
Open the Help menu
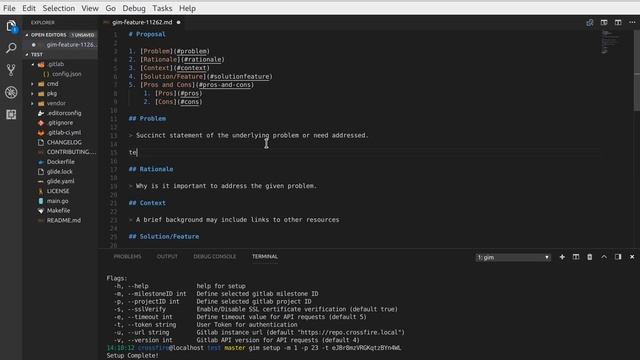coord(187,8)
